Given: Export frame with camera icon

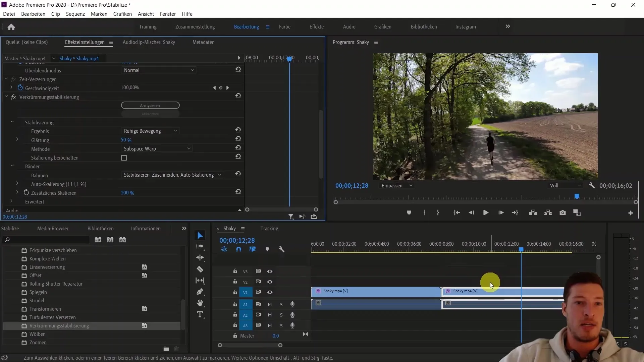Looking at the screenshot, I should click(x=562, y=213).
